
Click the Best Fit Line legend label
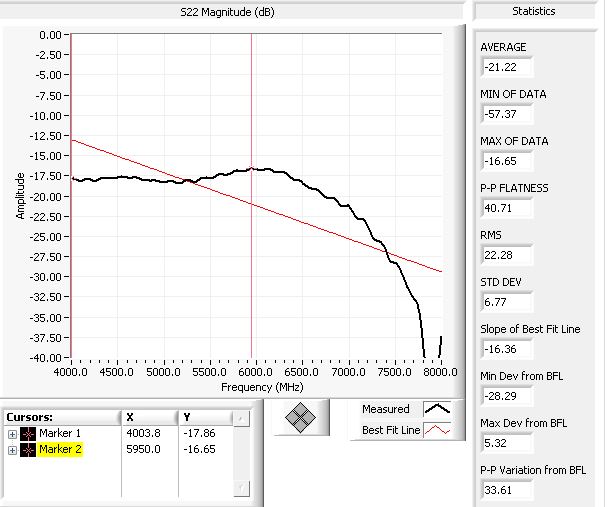(391, 430)
